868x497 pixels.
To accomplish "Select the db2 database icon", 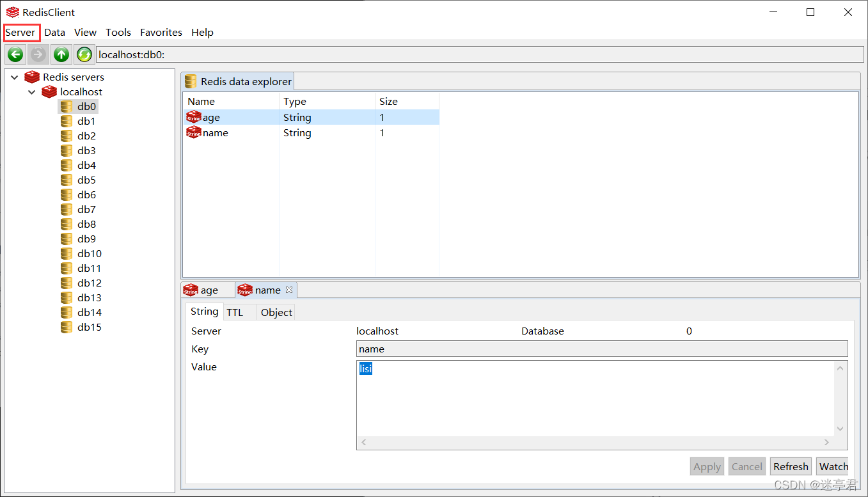I will pos(67,136).
